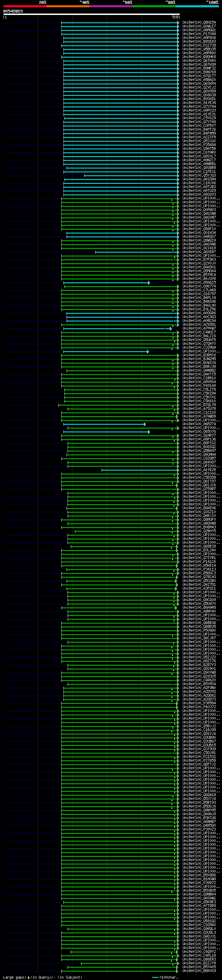Select the hit UniRef100_B9SKD1

click(199, 99)
